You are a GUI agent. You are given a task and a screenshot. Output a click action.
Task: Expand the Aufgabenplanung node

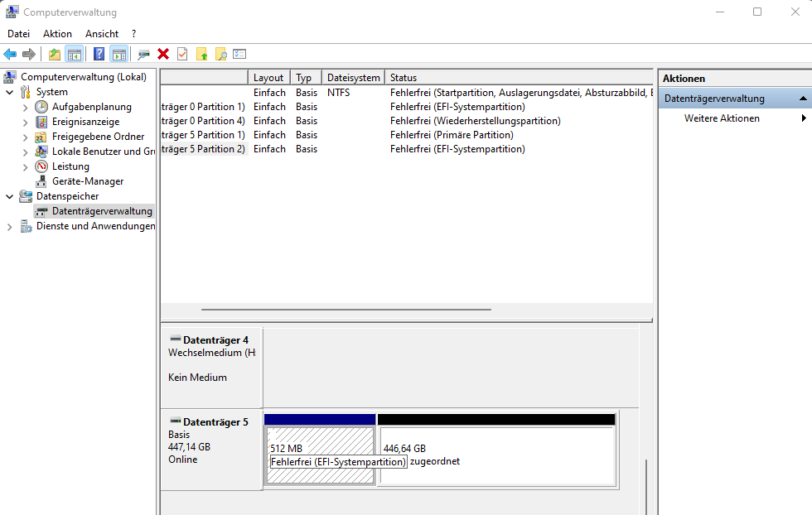click(x=26, y=107)
